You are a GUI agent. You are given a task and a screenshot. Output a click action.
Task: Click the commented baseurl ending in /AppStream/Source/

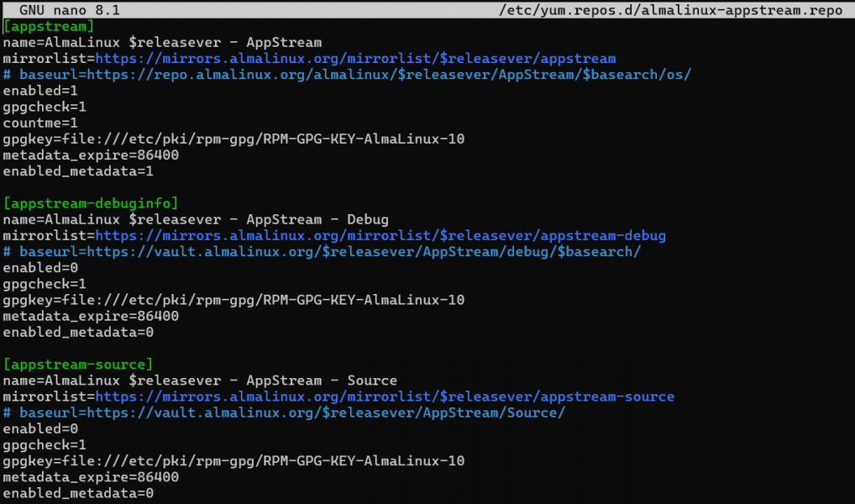[x=284, y=412]
